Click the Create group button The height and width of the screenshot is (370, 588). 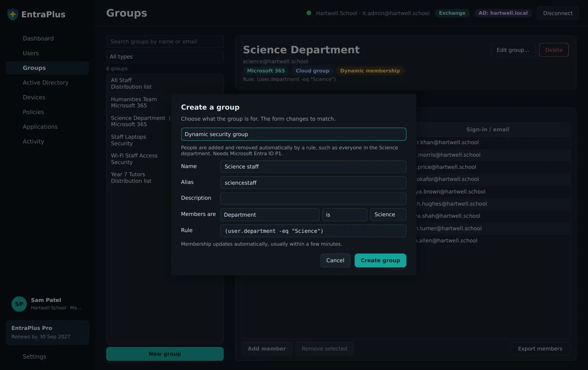[380, 260]
